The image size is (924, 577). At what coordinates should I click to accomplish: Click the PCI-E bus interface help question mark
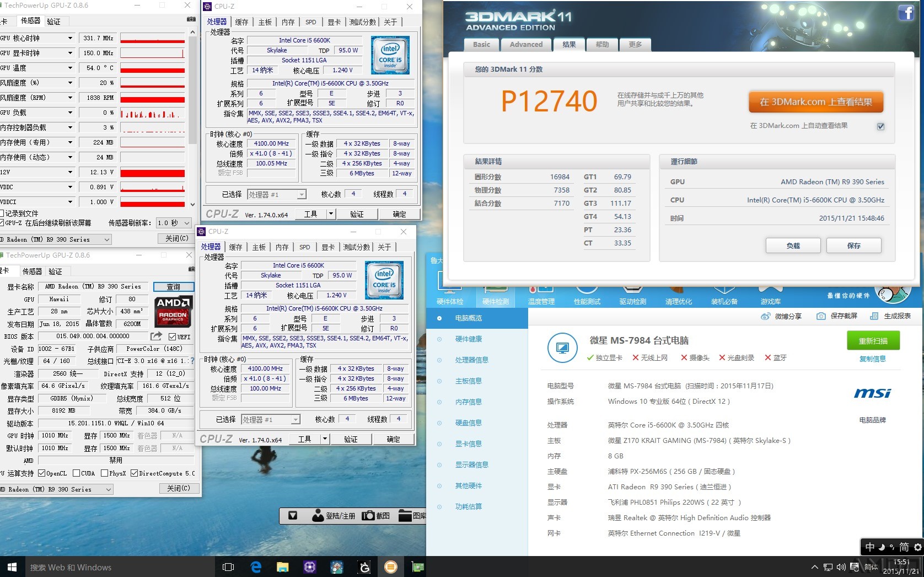coord(192,361)
